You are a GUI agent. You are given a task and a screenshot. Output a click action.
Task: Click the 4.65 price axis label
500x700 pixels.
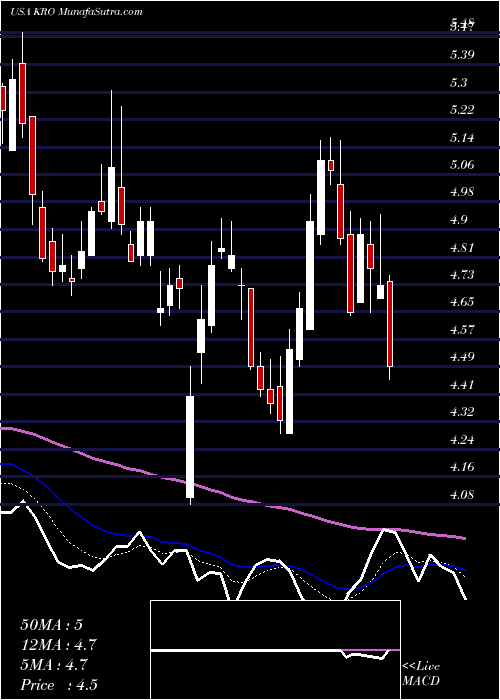point(463,302)
